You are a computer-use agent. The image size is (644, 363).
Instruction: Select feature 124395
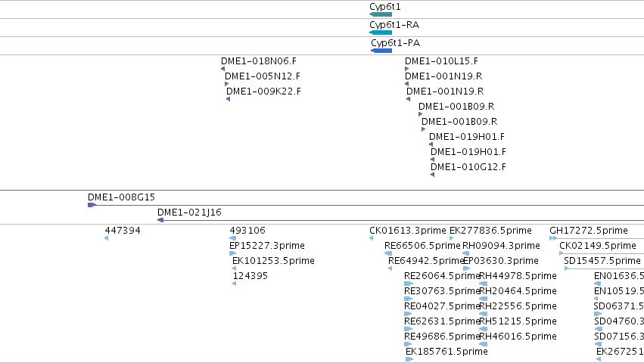250,276
